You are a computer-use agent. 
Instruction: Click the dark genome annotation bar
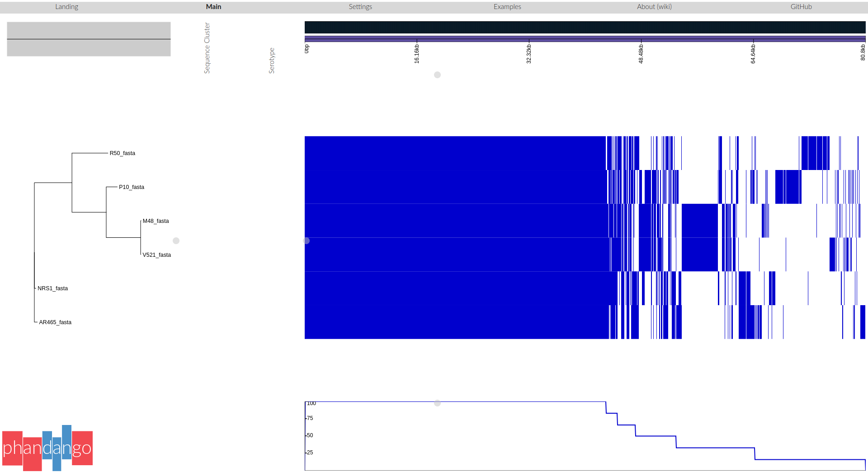coord(585,27)
